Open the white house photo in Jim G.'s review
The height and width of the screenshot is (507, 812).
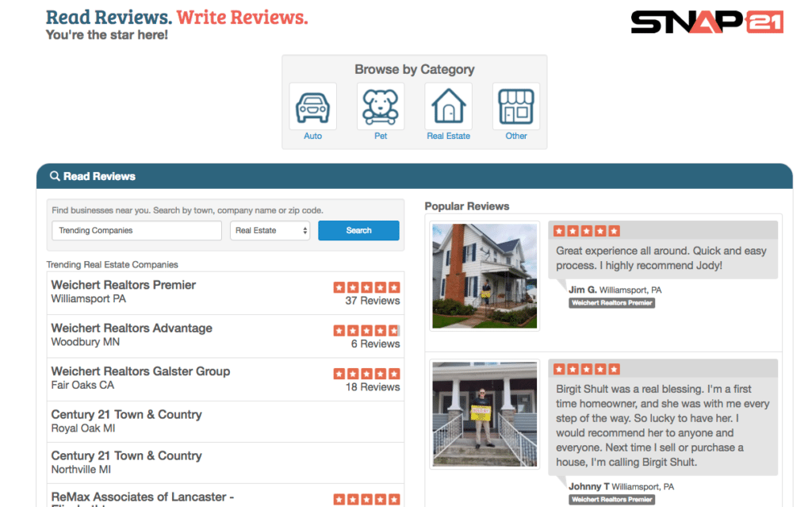pyautogui.click(x=485, y=276)
